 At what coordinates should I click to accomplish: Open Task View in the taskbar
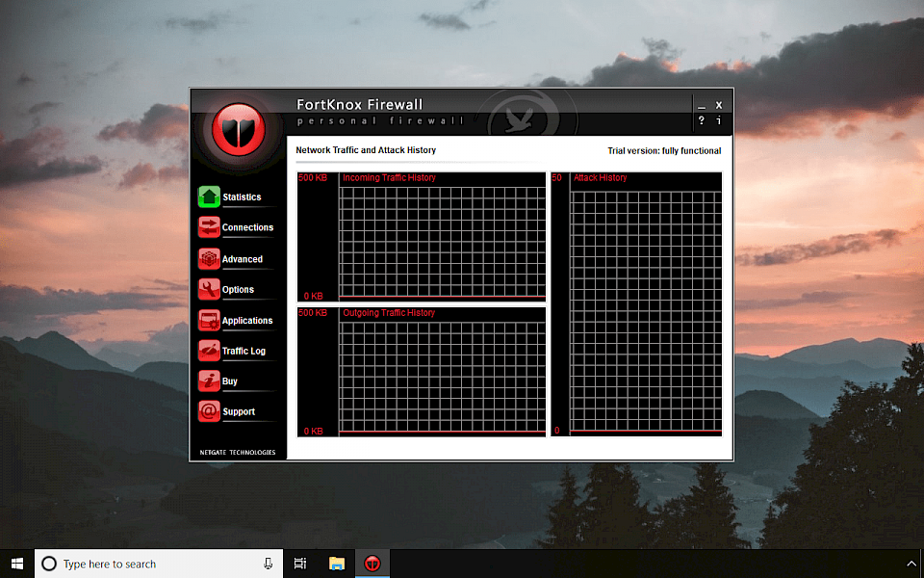[300, 564]
